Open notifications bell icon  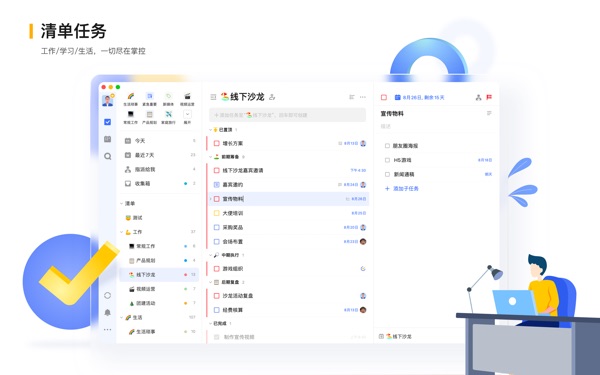tap(108, 313)
